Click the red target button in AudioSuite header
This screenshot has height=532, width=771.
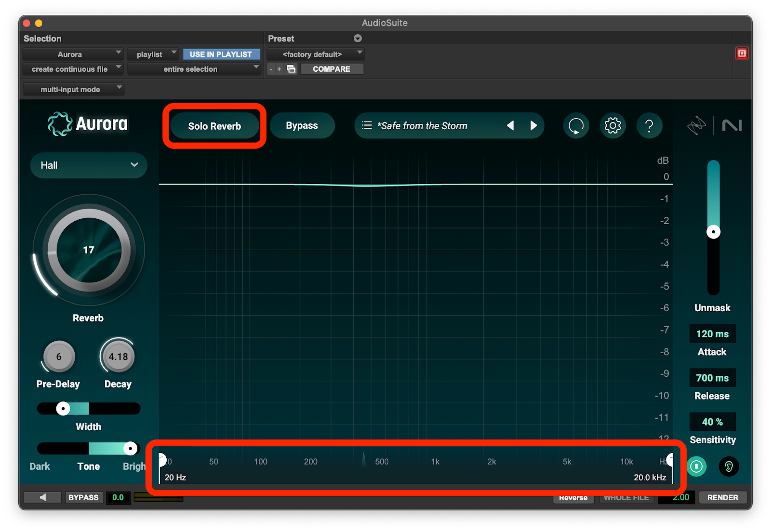(742, 53)
